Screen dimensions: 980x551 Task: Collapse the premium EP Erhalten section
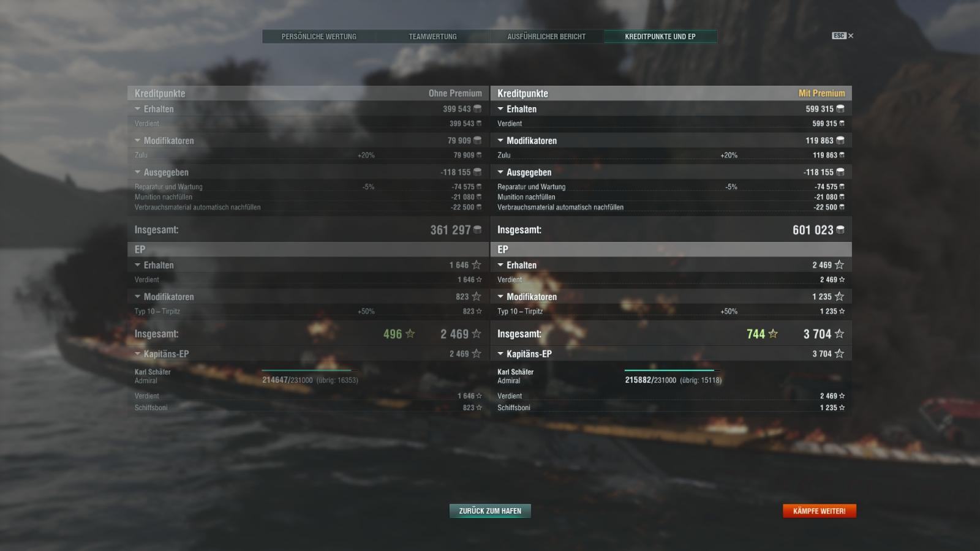coord(500,265)
